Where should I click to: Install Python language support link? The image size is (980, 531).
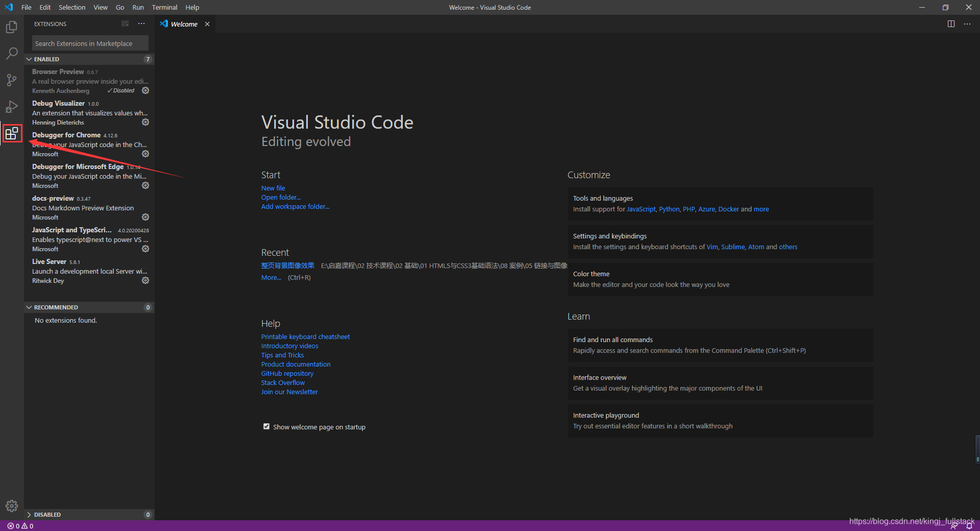tap(669, 209)
